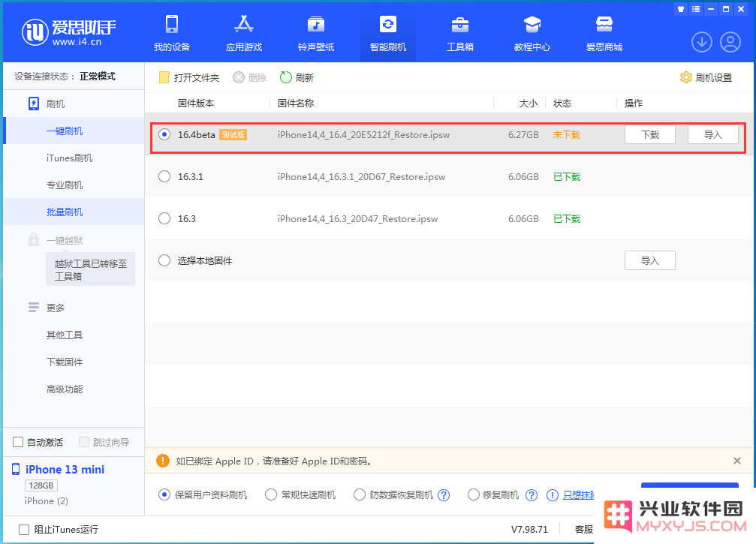The height and width of the screenshot is (544, 756).
Task: Click 打开文件夹 open folder toolbar item
Action: 189,77
